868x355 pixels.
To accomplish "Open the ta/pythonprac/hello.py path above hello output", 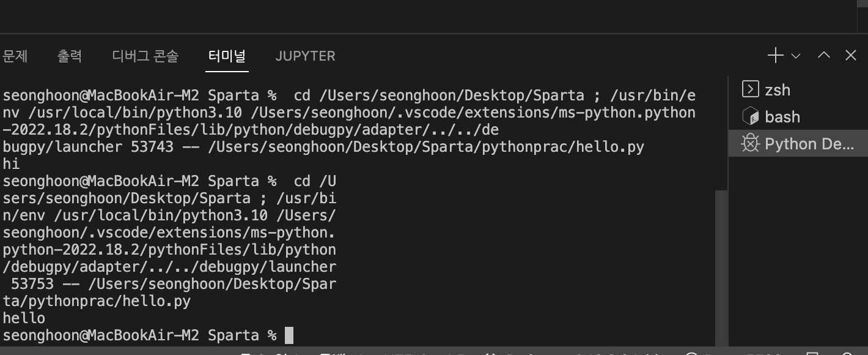I will pos(97,301).
